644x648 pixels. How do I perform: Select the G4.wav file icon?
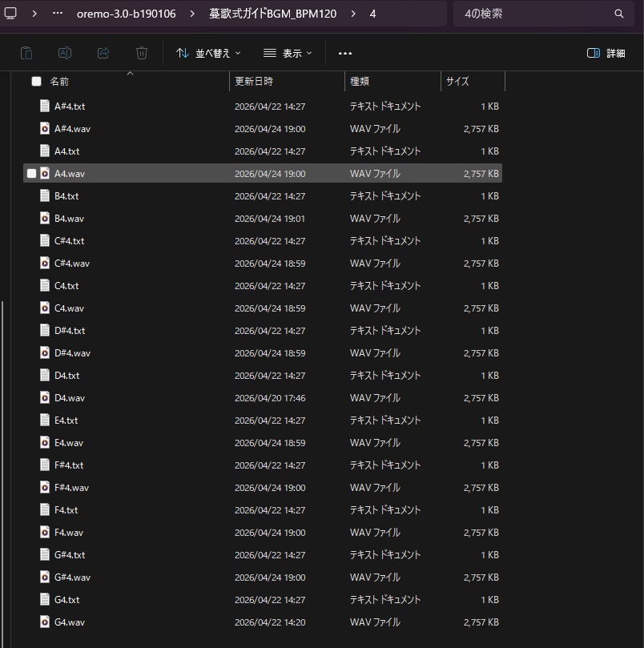coord(45,622)
